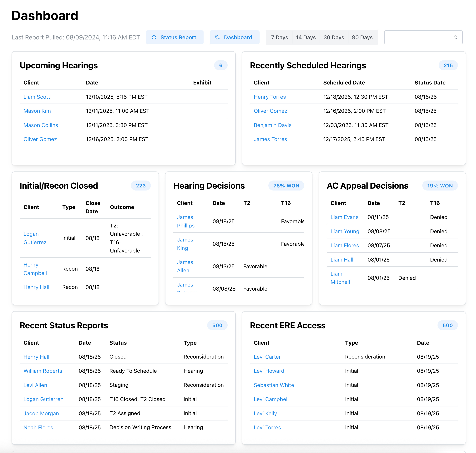476x453 pixels.
Task: Click the "500" badge on Recent Status Reports
Action: [217, 325]
